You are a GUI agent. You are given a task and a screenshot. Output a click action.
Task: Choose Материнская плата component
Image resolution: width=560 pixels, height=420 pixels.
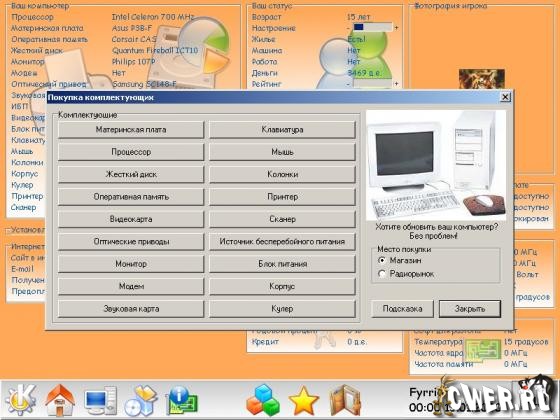pyautogui.click(x=131, y=130)
